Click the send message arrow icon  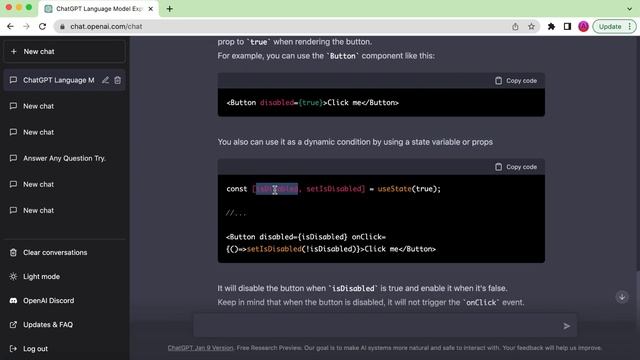(567, 326)
